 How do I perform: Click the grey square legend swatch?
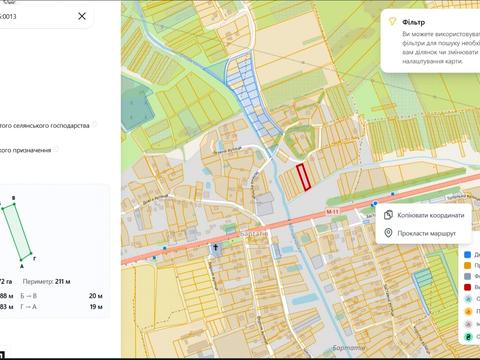(x=468, y=276)
